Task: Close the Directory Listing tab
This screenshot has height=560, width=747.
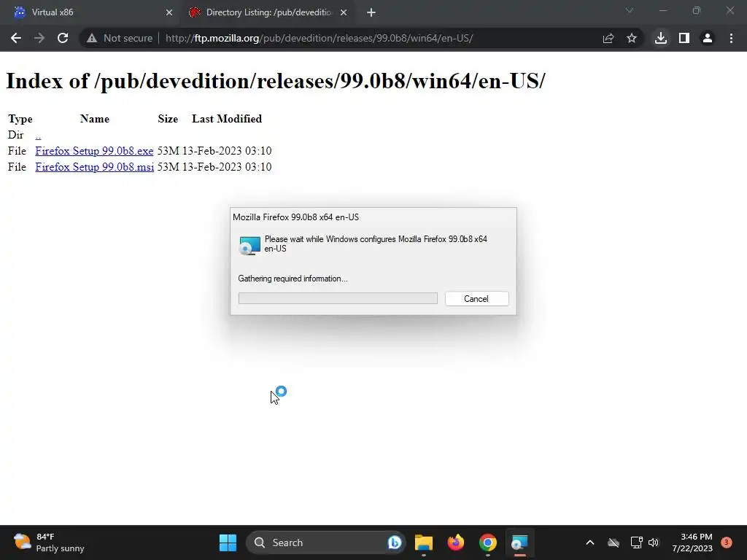Action: coord(344,12)
